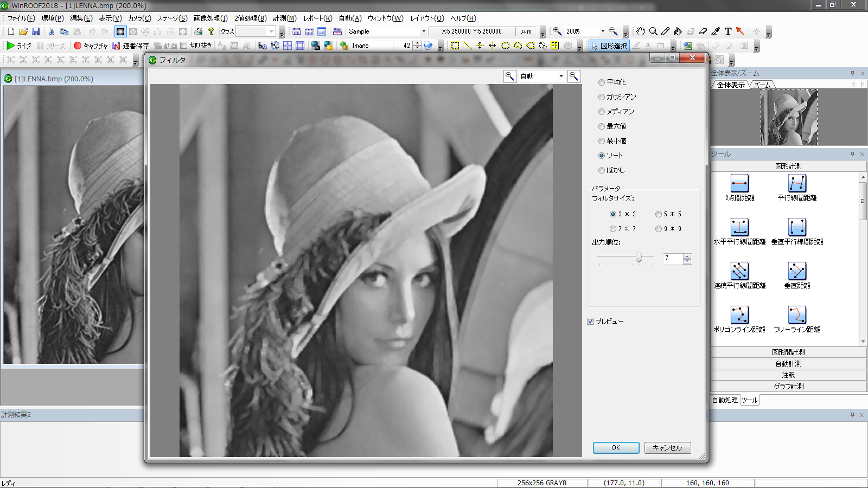This screenshot has height=488, width=868.
Task: Select the Paint bucket fill tool
Action: tap(678, 31)
